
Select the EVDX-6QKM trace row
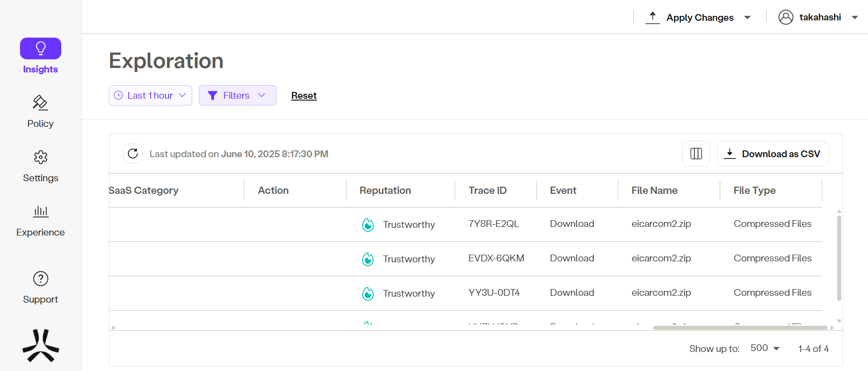pyautogui.click(x=496, y=258)
